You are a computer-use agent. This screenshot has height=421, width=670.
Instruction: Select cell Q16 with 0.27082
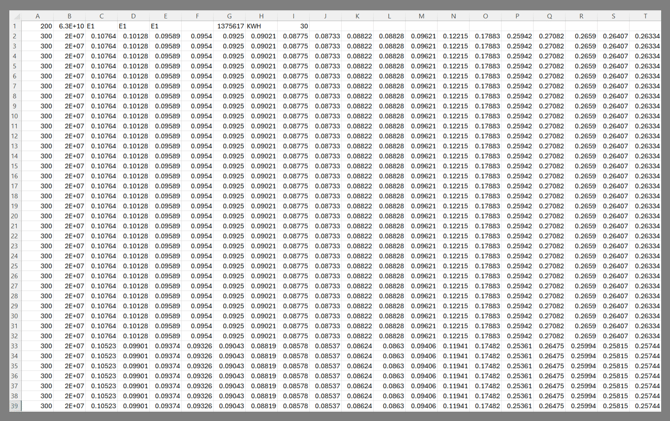coord(550,176)
